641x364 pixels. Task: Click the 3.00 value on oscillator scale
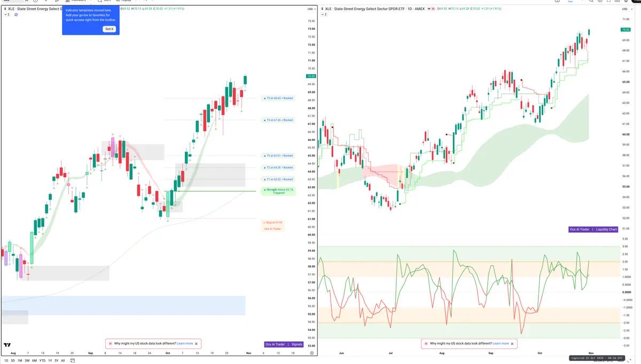[625, 247]
